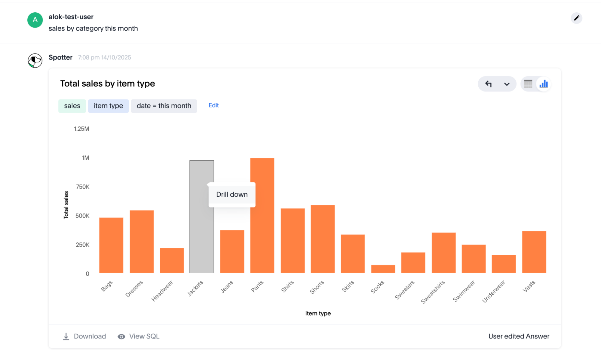Open the chevron dropdown beside the undo arrow
Screen dimensions: 601x364
tap(506, 84)
